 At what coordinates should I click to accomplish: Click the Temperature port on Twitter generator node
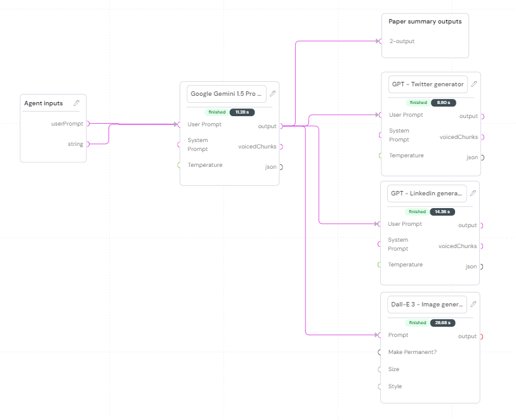[380, 155]
